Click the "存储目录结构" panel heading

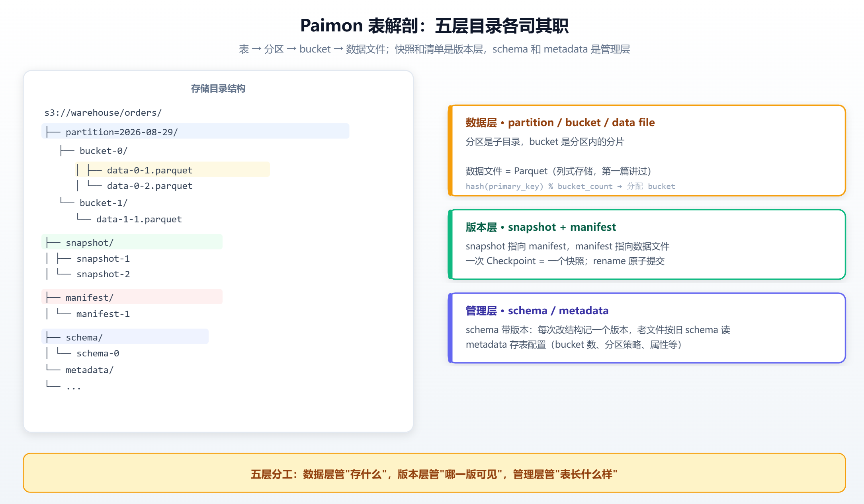(x=218, y=88)
